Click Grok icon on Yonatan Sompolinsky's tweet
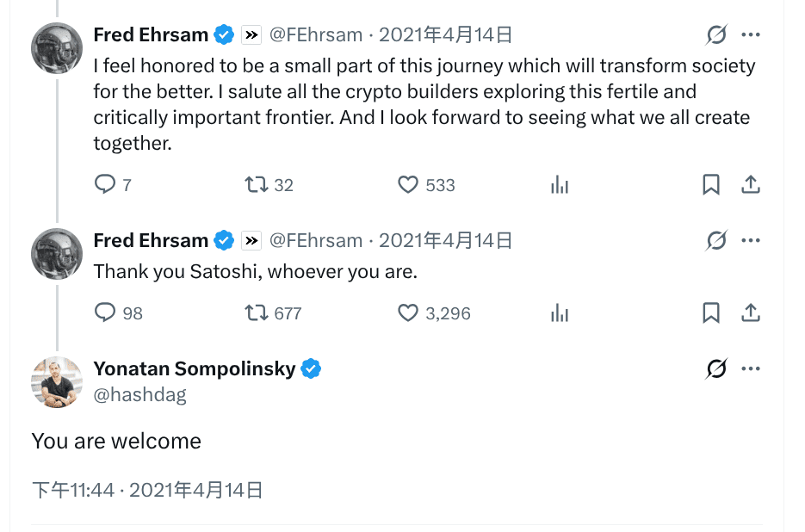This screenshot has width=805, height=532. 715,369
